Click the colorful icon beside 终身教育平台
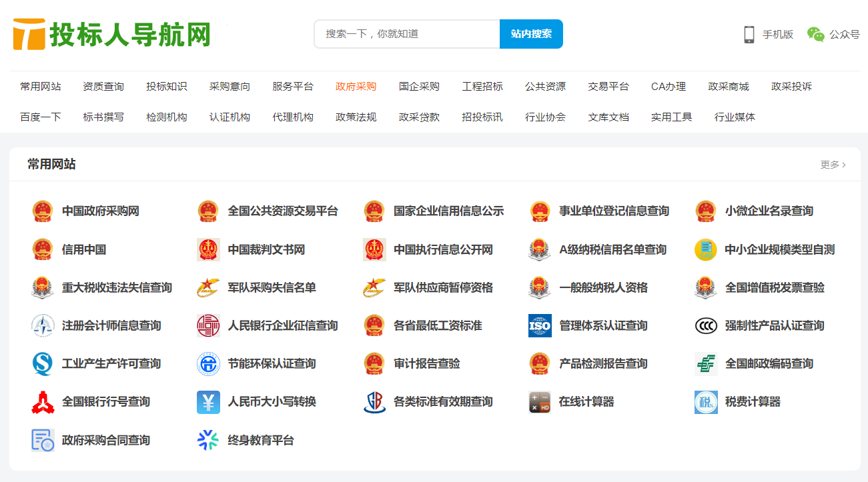Screen dimensions: 868x482 pos(208,440)
